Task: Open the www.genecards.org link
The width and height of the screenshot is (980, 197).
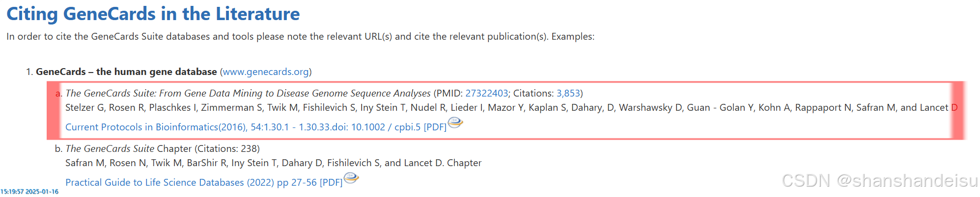Action: 266,72
